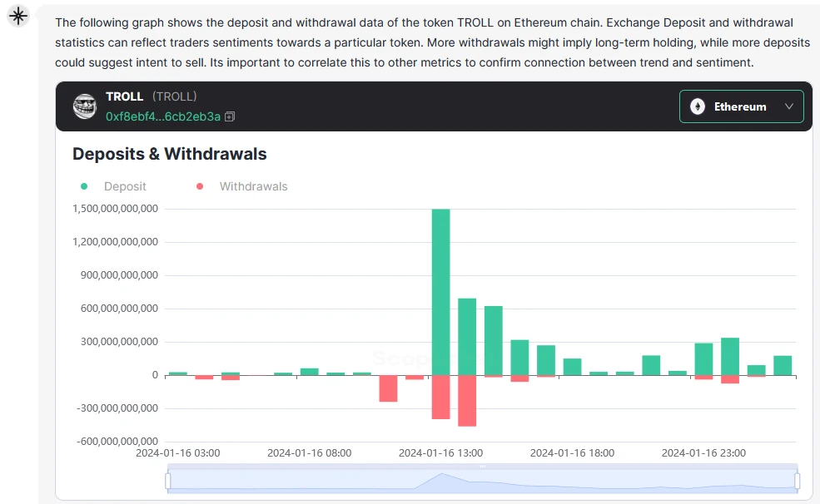Screen dimensions: 820x504
Task: Grab the right handle of range slider
Action: click(797, 481)
